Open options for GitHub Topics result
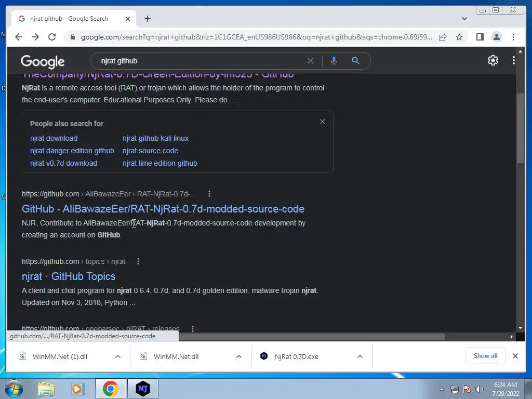The image size is (532, 399). tap(138, 261)
